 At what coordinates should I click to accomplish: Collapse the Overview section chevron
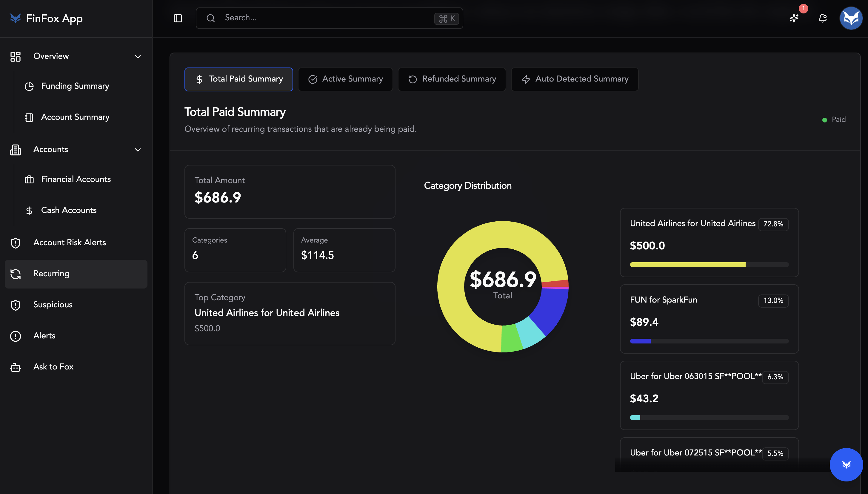(x=138, y=56)
